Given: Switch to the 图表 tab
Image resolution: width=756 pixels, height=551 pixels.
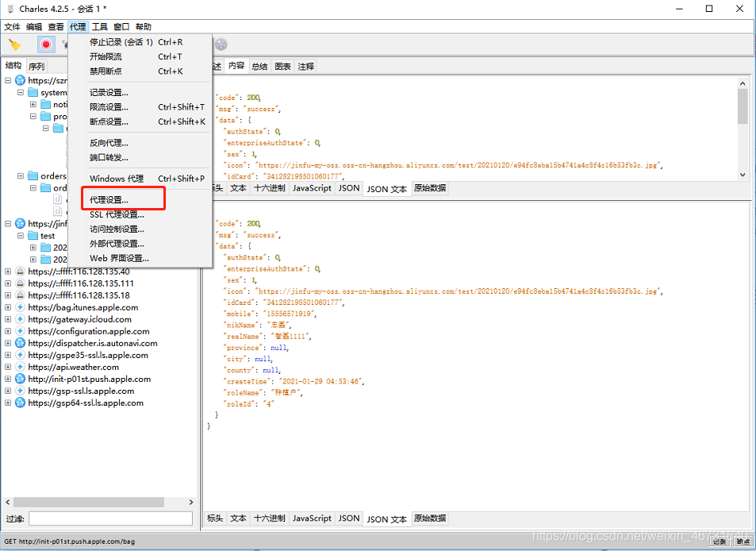Looking at the screenshot, I should [282, 67].
